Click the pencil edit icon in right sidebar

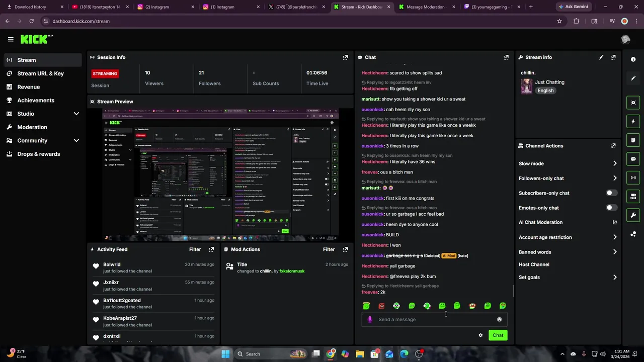(x=633, y=78)
